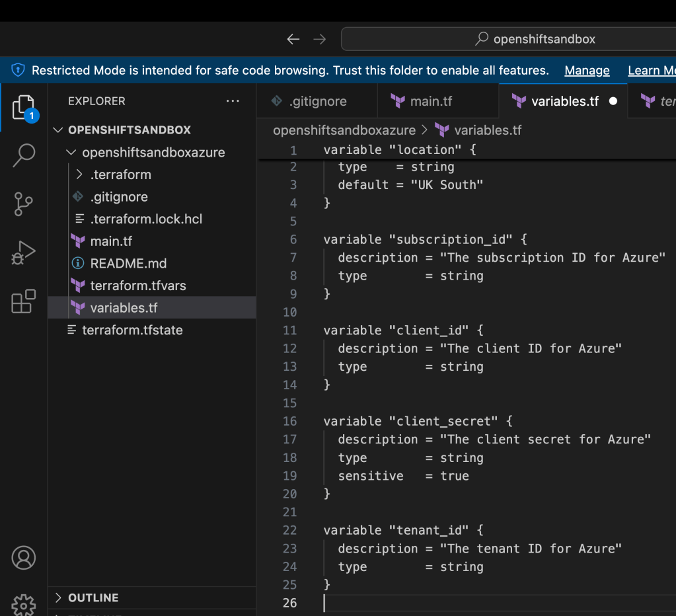676x616 pixels.
Task: Click the Learn More link in banner
Action: [652, 70]
